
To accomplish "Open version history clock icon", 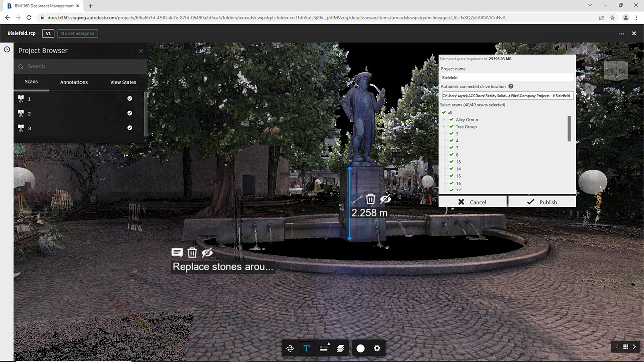I will 7,49.
